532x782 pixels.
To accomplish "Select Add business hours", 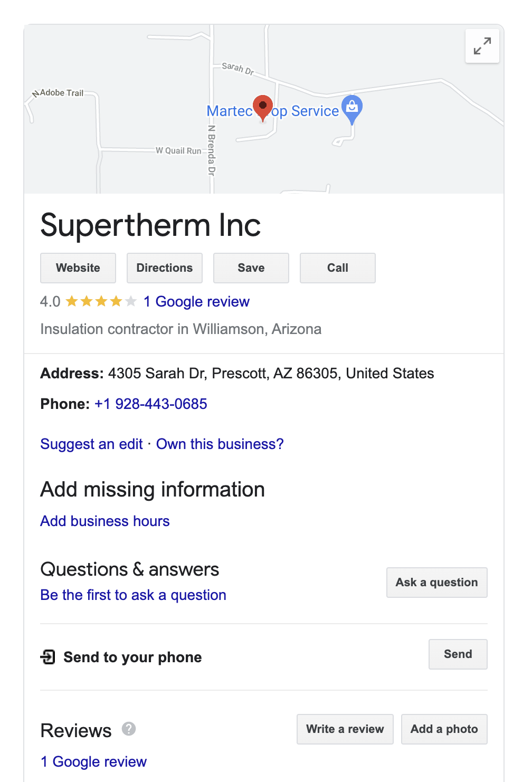I will [105, 521].
